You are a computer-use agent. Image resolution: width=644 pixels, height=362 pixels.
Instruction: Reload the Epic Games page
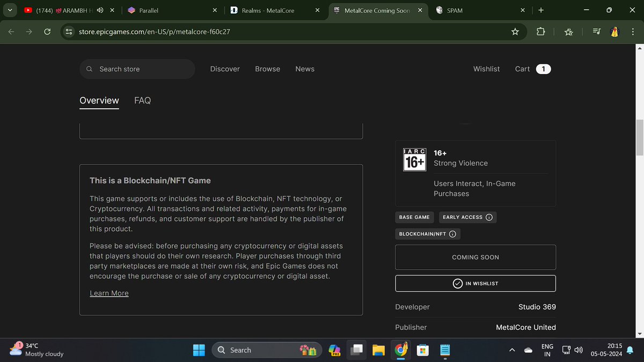point(47,32)
